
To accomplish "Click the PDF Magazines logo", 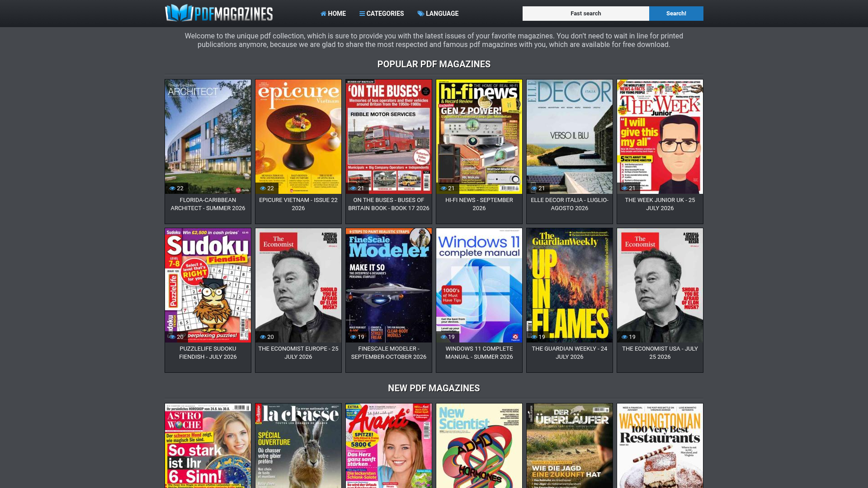I will tap(219, 13).
